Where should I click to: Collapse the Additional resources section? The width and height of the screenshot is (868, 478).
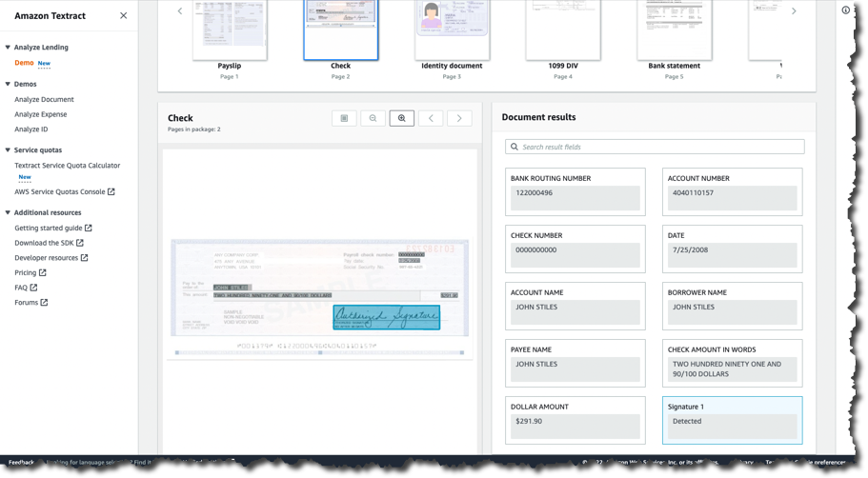8,213
